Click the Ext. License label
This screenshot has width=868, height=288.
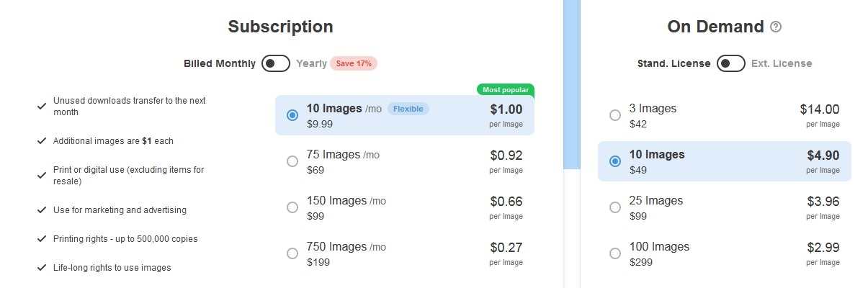point(782,63)
